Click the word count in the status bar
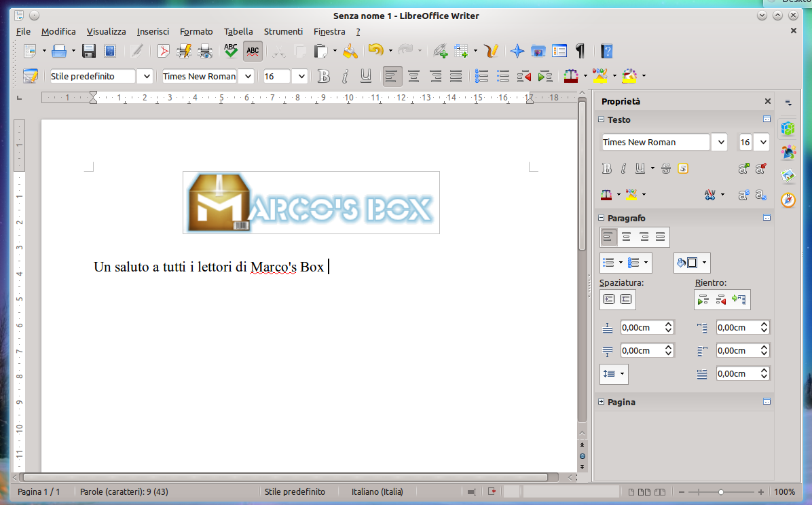The height and width of the screenshot is (505, 812). pyautogui.click(x=124, y=491)
